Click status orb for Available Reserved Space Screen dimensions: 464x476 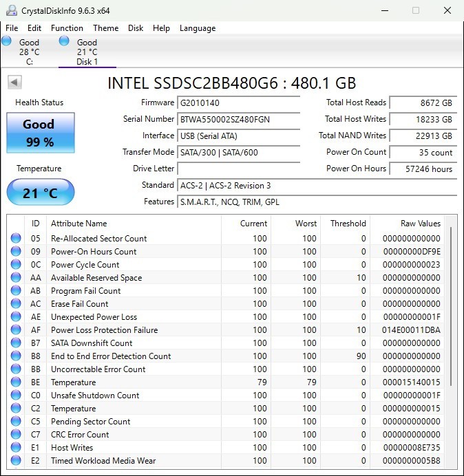(x=16, y=277)
